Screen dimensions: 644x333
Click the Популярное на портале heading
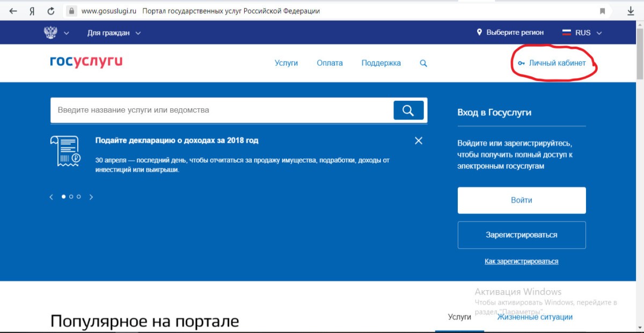[x=144, y=321]
